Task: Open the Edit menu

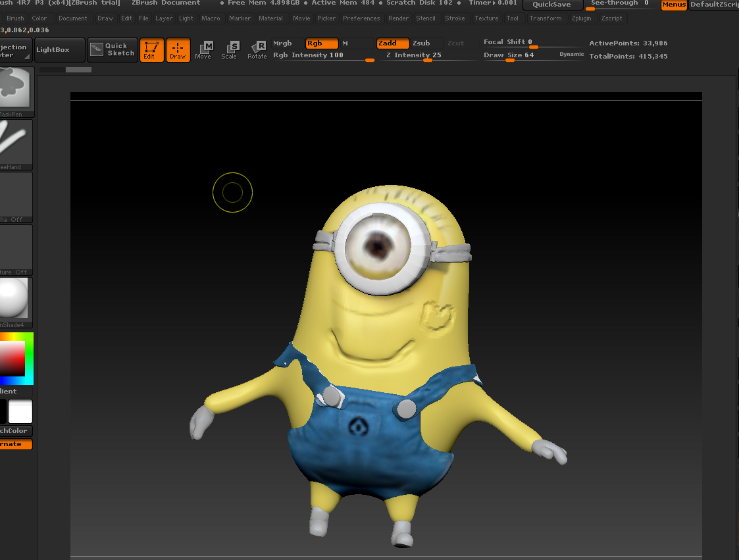Action: 126,18
